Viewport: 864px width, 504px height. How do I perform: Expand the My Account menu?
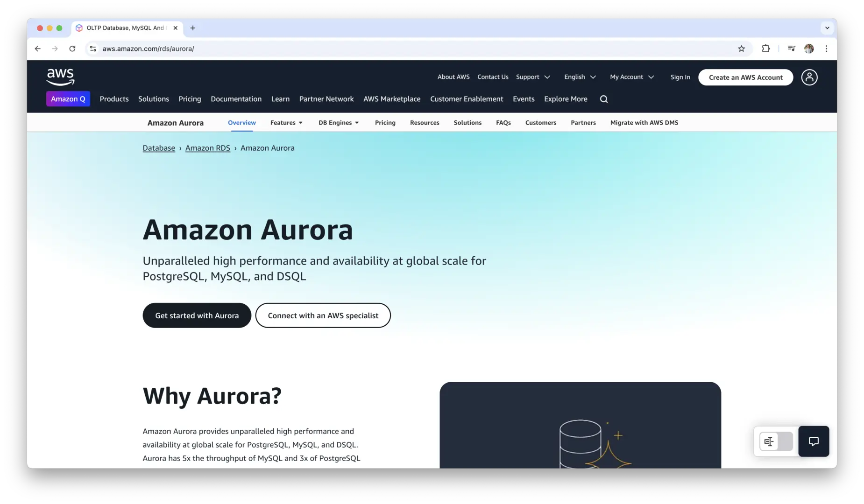click(631, 77)
